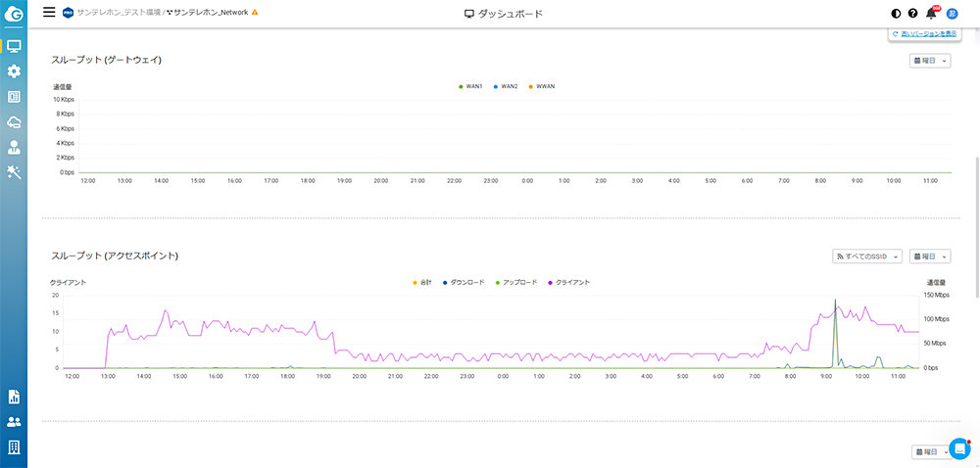Open the hamburger navigation menu
The height and width of the screenshot is (468, 980).
[x=49, y=12]
